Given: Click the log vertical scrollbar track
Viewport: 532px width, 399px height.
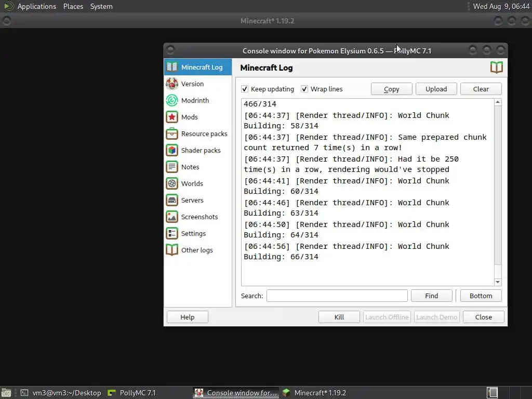Looking at the screenshot, I should coord(498,192).
